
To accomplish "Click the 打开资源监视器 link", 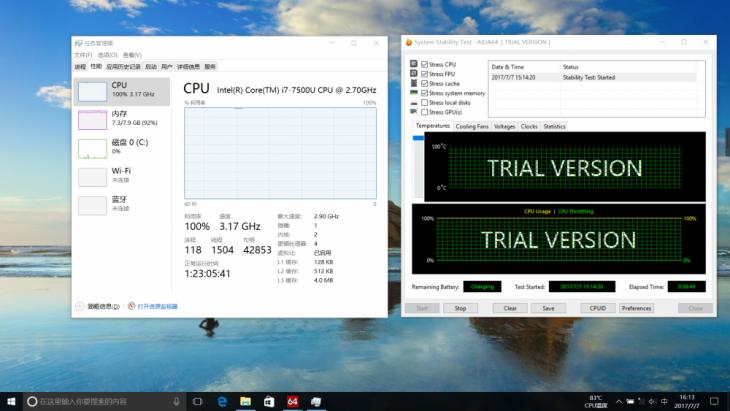I will click(157, 306).
